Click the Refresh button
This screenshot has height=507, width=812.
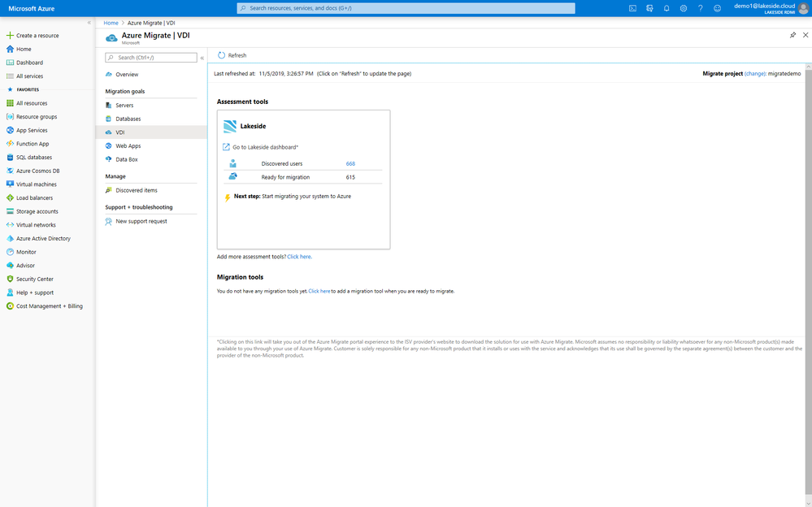(232, 55)
